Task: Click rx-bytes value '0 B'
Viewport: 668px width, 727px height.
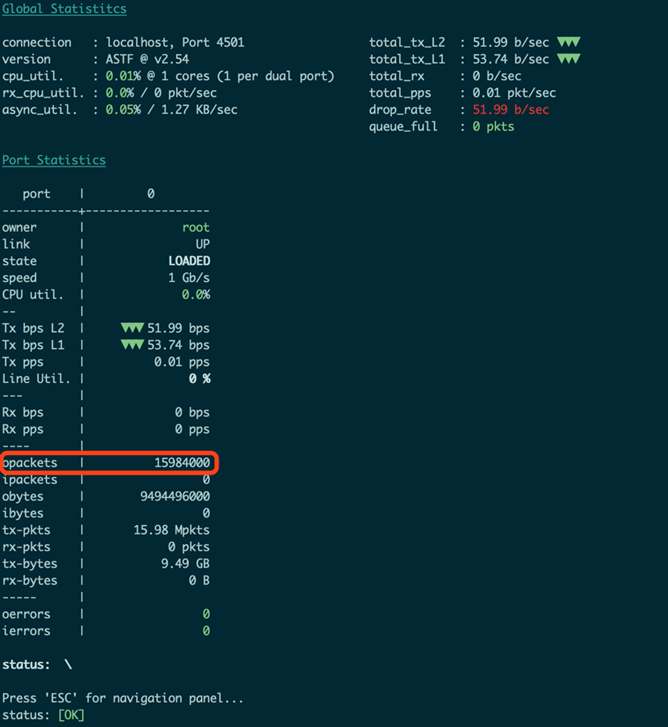Action: point(199,580)
